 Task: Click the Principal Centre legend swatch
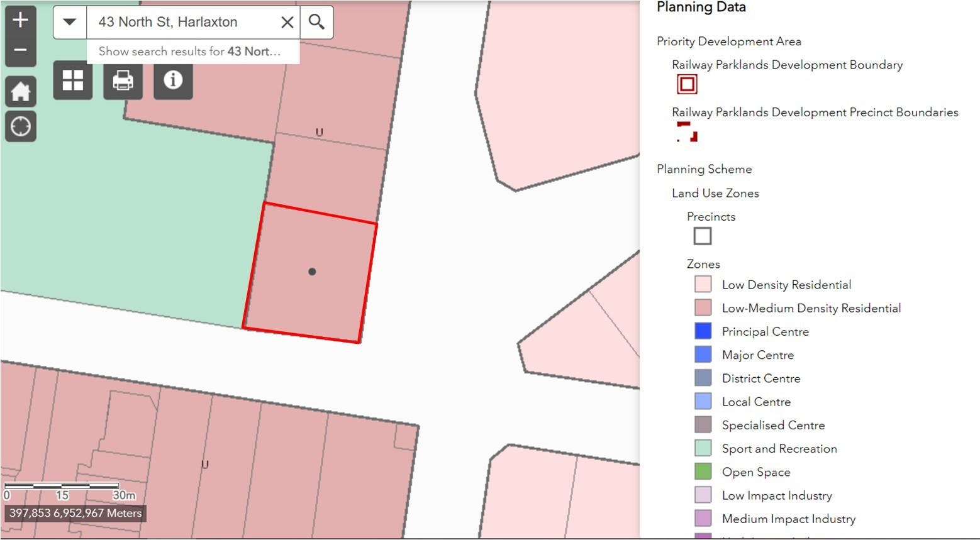(703, 331)
